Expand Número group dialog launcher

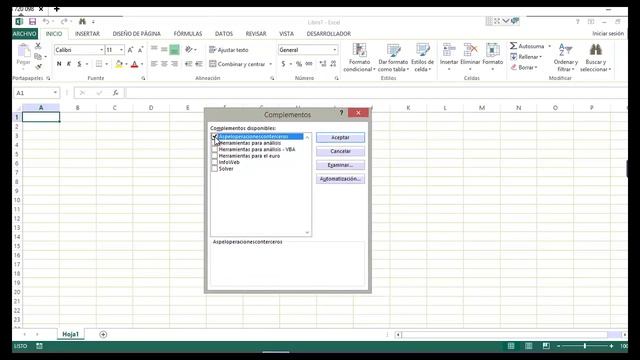[x=336, y=78]
